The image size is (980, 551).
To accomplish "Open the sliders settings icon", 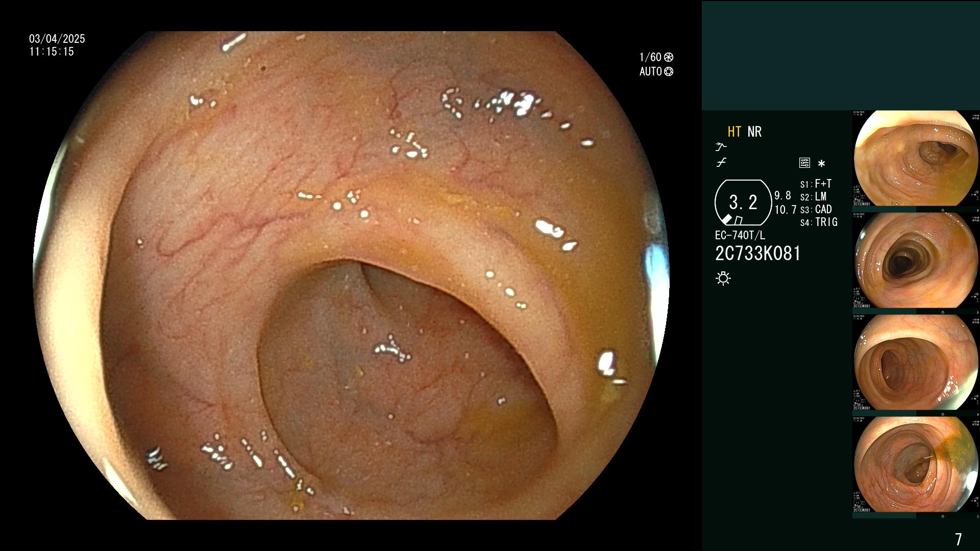I will click(804, 163).
